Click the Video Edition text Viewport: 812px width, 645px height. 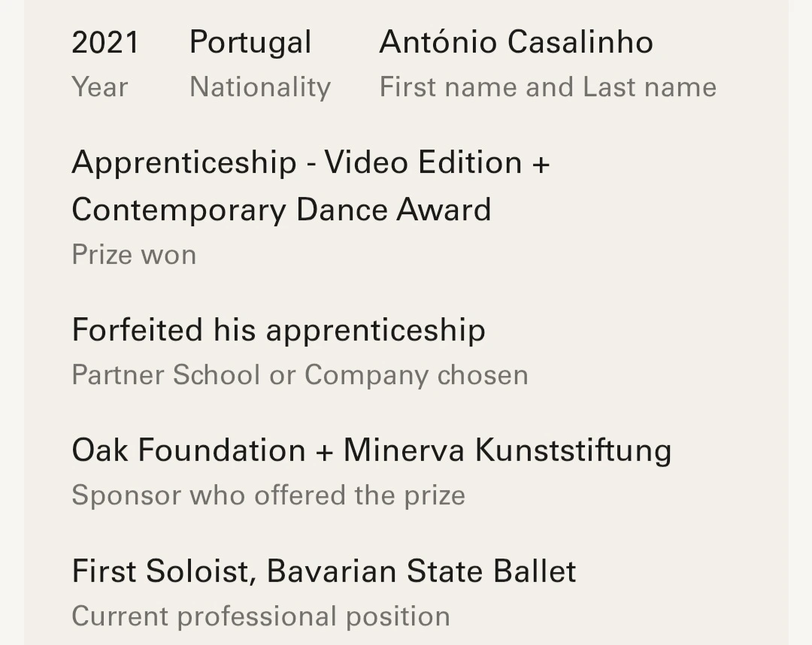[x=423, y=163]
